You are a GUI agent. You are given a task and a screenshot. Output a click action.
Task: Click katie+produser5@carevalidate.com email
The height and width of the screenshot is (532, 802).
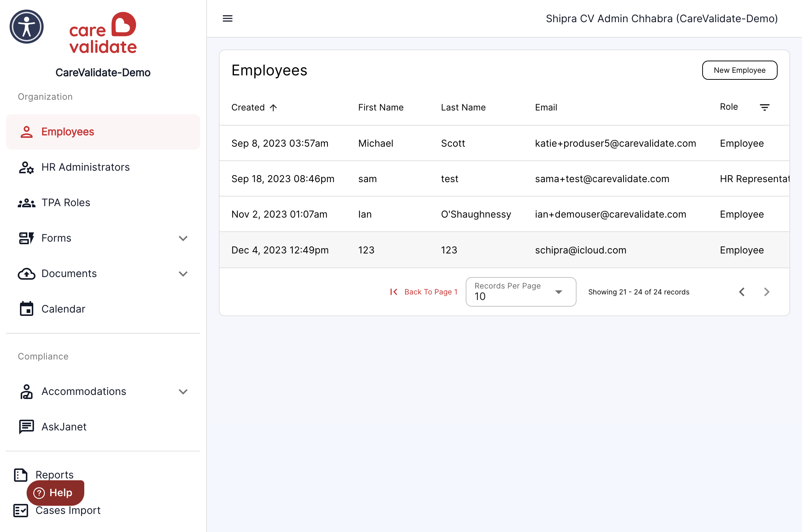pyautogui.click(x=615, y=143)
